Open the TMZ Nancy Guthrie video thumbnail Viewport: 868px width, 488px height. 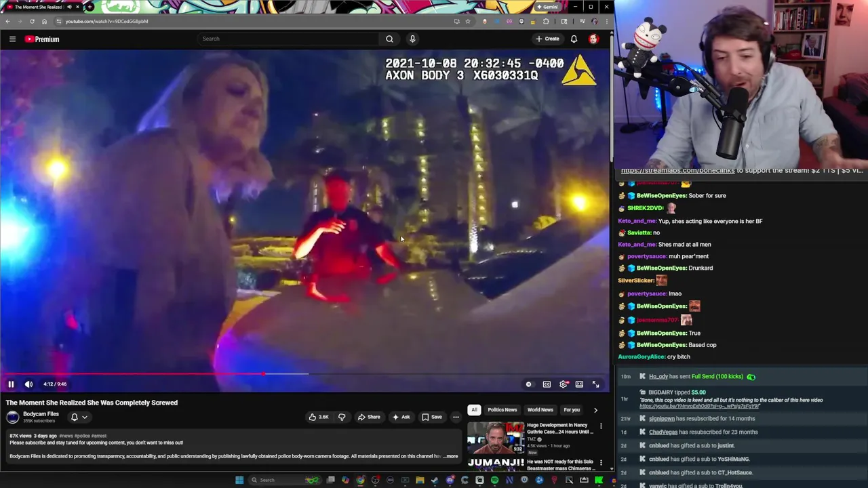click(495, 437)
